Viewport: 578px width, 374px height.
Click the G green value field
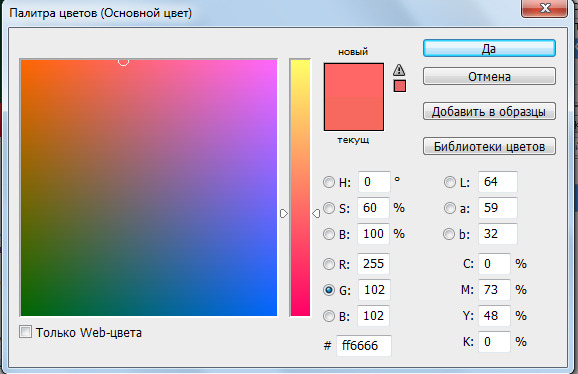tap(374, 290)
